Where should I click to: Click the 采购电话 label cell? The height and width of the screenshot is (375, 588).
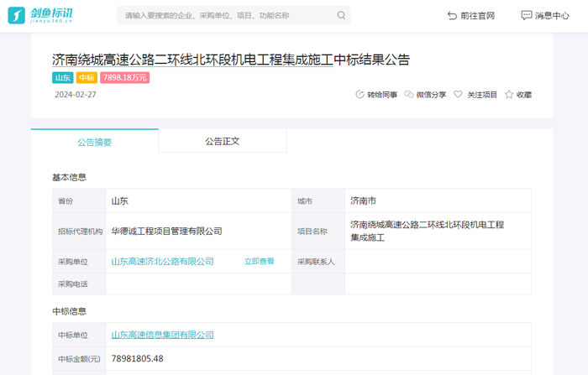click(x=79, y=284)
